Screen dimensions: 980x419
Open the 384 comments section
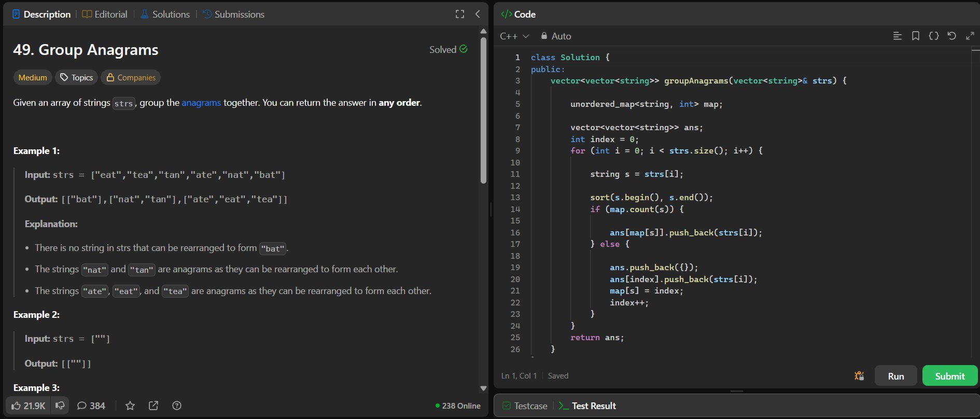(x=91, y=406)
